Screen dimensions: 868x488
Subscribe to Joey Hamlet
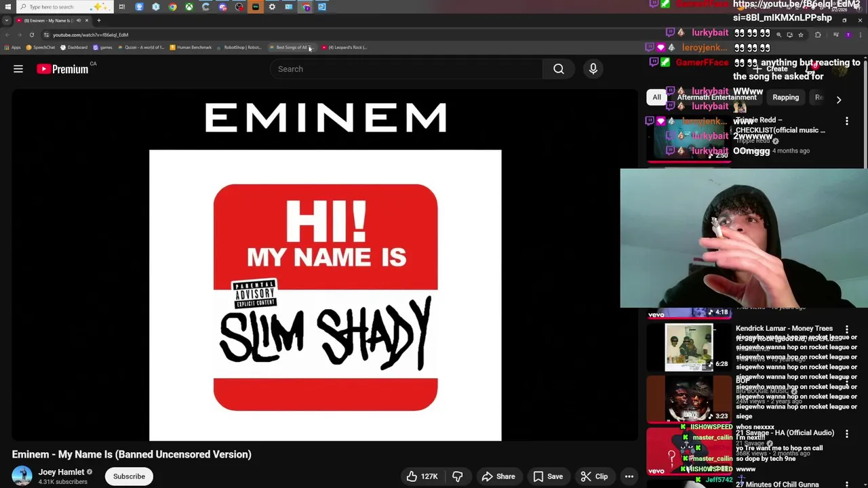(x=129, y=476)
